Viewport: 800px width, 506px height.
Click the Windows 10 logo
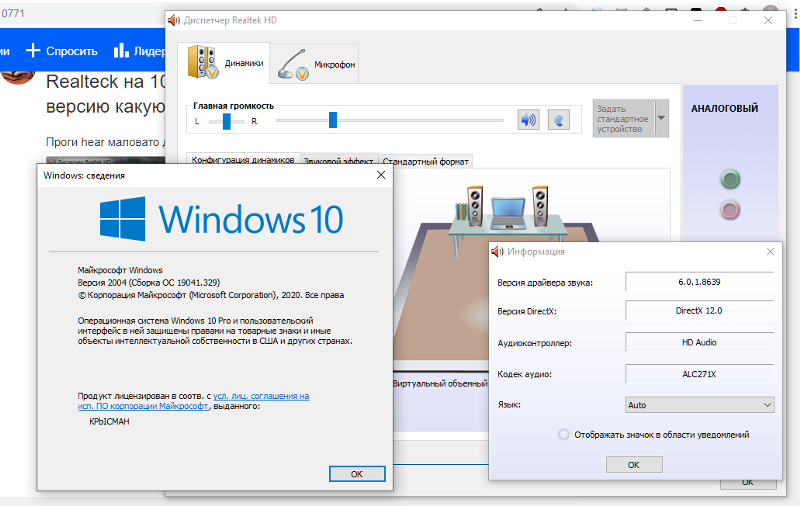point(221,219)
